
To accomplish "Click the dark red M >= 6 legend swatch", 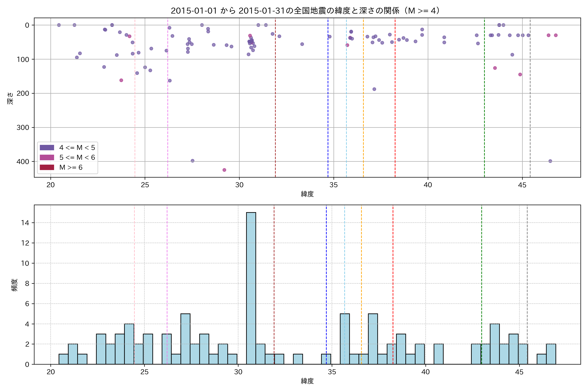I will click(47, 167).
